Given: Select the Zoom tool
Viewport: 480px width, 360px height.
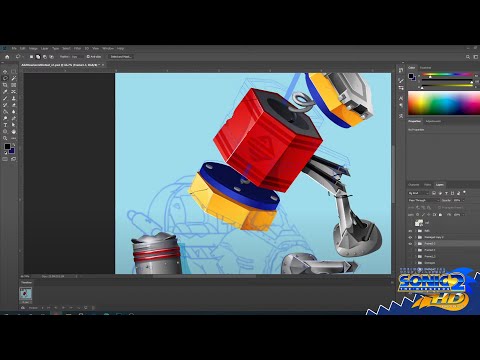Looking at the screenshot, I should pos(5,138).
